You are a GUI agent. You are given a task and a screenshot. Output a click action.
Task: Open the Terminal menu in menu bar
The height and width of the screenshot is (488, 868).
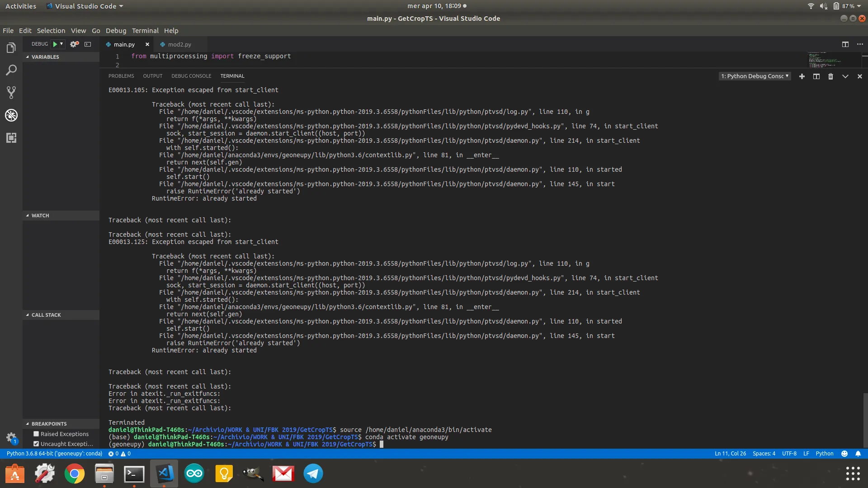click(145, 31)
